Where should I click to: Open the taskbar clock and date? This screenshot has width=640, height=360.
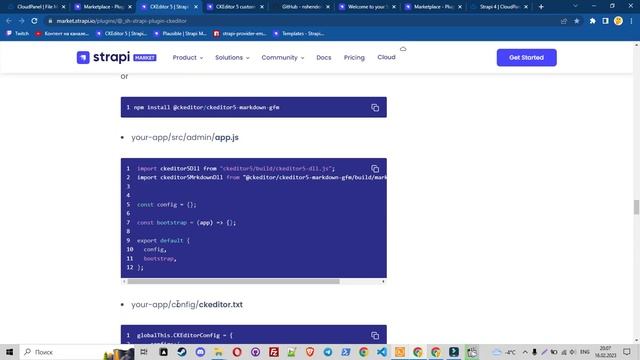pyautogui.click(x=606, y=352)
